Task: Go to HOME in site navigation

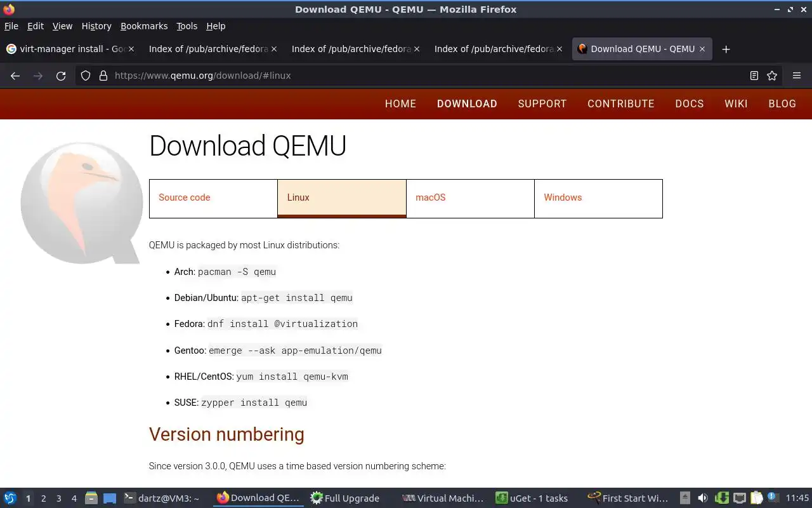Action: 400,104
